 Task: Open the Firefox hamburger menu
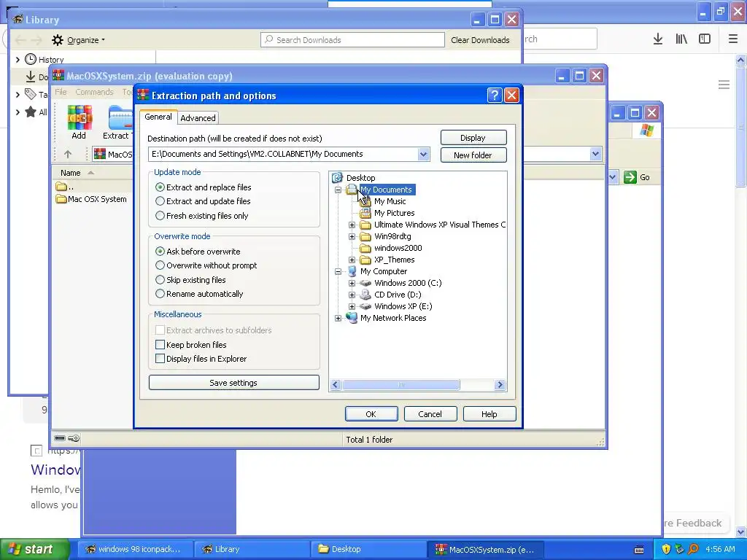[x=733, y=39]
